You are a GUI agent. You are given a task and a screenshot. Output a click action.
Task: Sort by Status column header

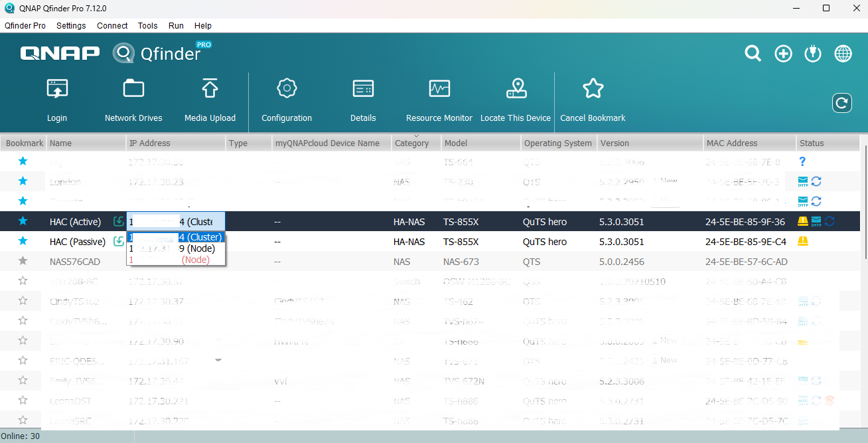tap(828, 143)
